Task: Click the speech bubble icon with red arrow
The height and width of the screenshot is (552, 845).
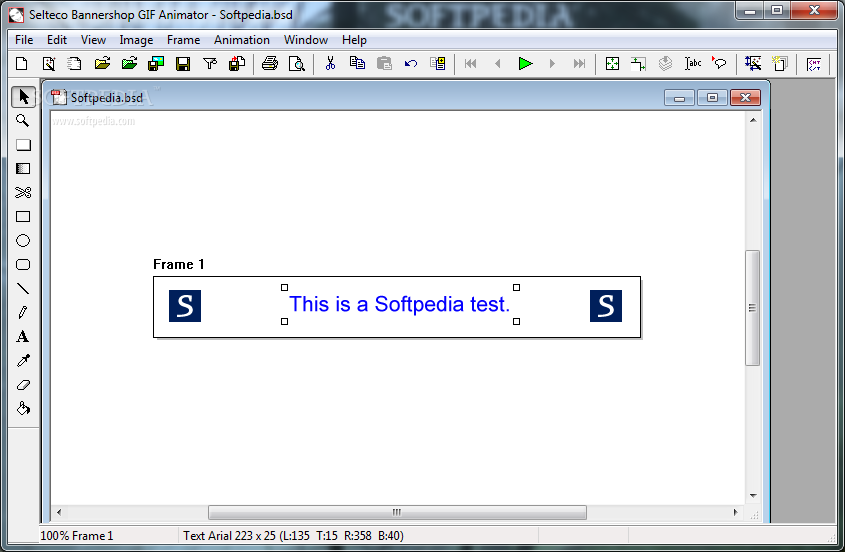Action: pos(719,64)
